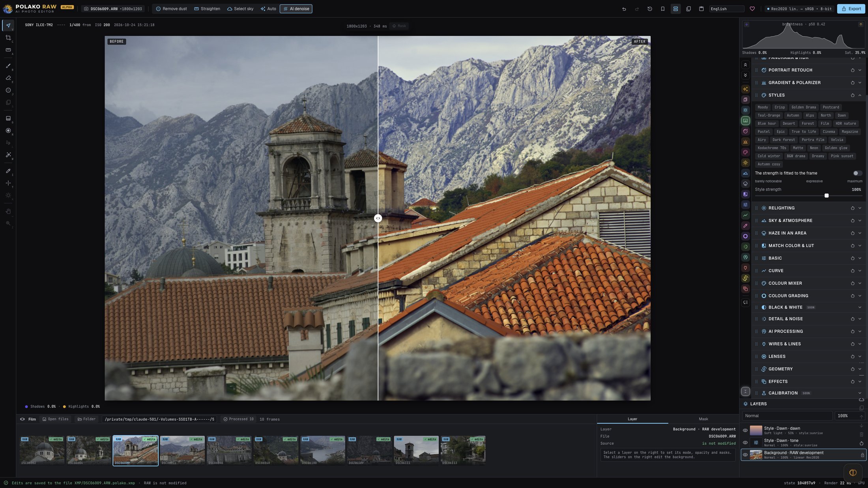Screen dimensions: 868x488
Task: Hide the Style Dawn dawn layer
Action: [x=745, y=430]
